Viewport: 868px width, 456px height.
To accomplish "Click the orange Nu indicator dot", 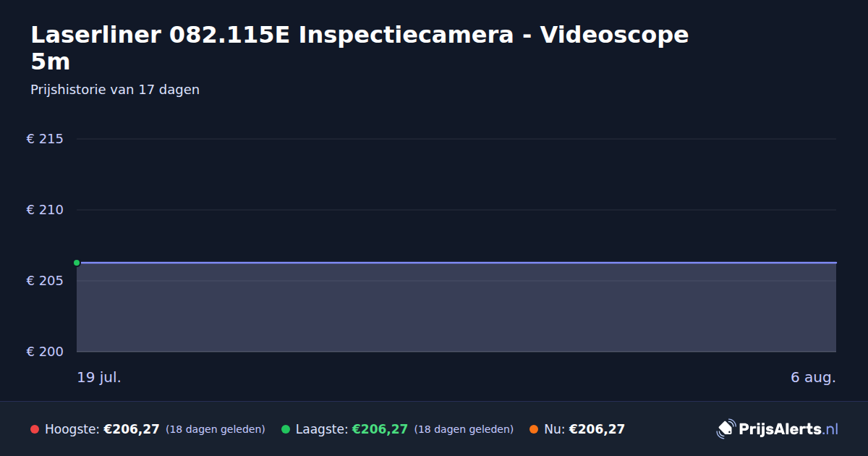I will tap(534, 429).
